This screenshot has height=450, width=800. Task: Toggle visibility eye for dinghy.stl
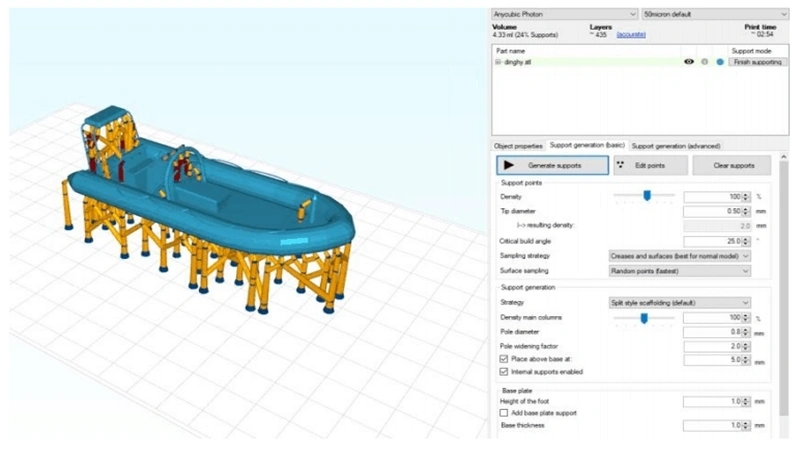(x=689, y=62)
